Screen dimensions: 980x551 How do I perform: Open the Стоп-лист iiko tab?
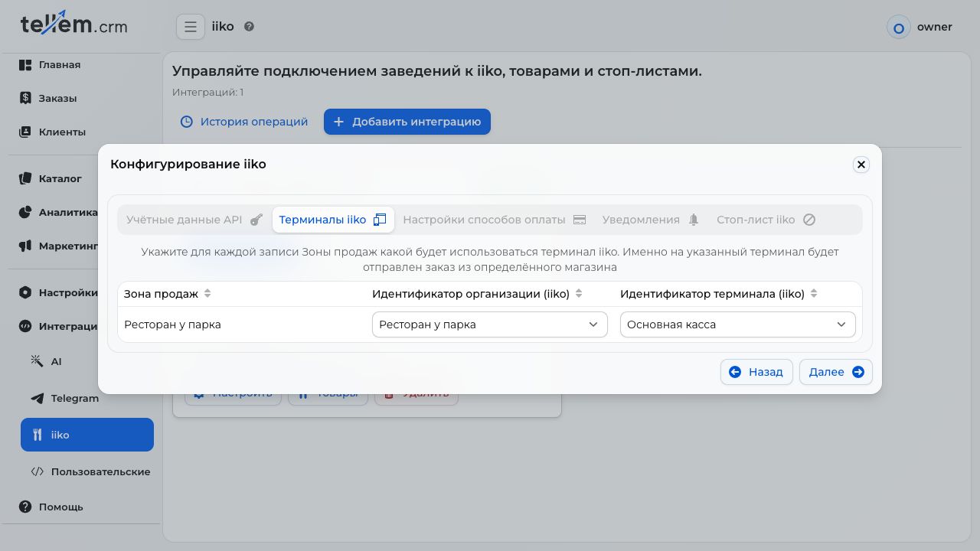(x=766, y=220)
